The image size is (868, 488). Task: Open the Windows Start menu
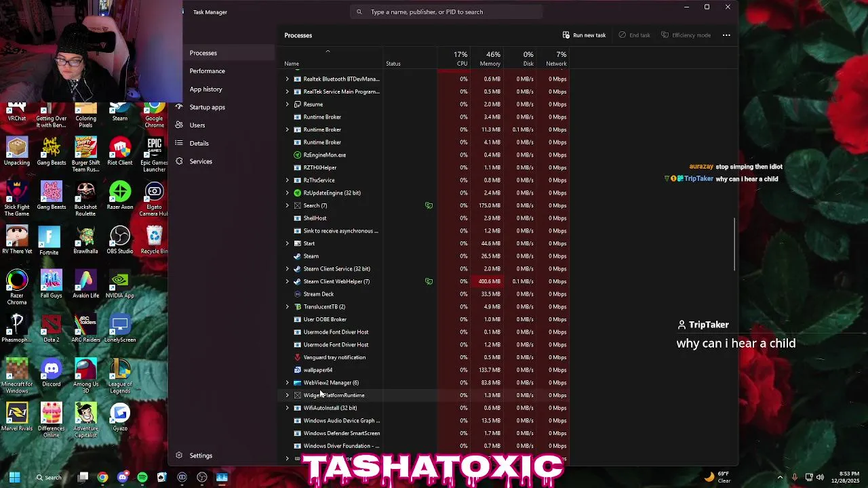tap(14, 477)
